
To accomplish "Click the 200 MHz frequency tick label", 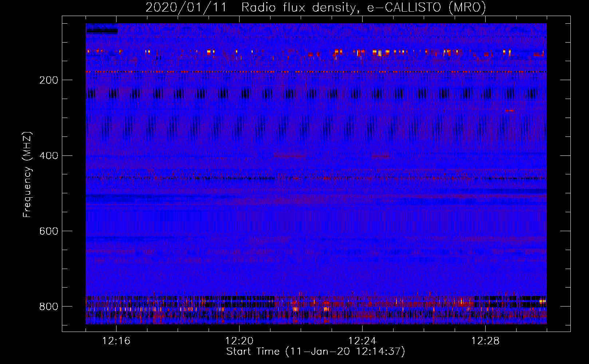I will (x=49, y=80).
